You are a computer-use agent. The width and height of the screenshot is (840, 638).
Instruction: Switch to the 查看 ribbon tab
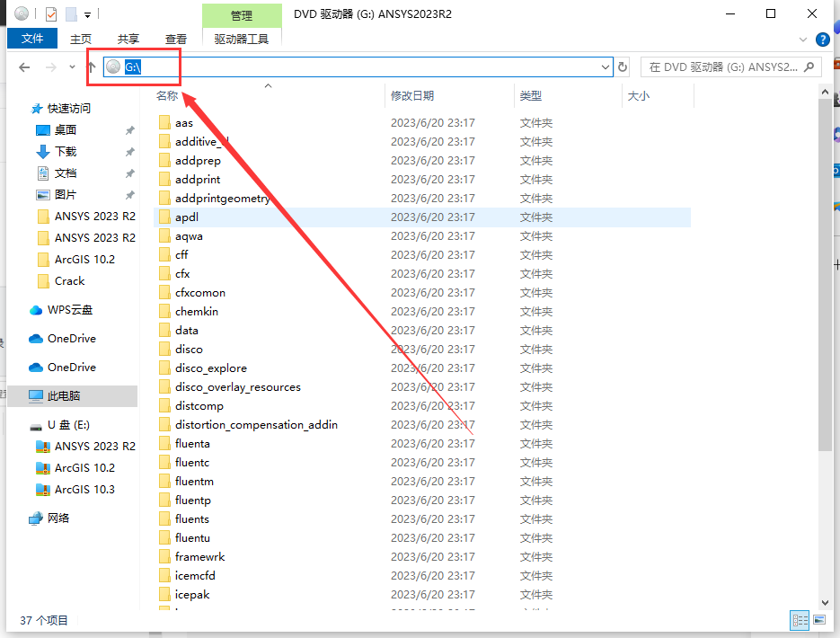tap(176, 39)
